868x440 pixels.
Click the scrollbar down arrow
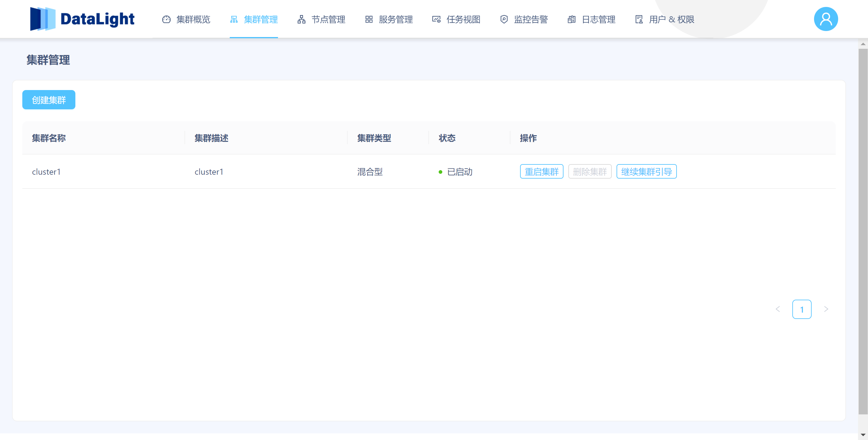click(x=863, y=435)
